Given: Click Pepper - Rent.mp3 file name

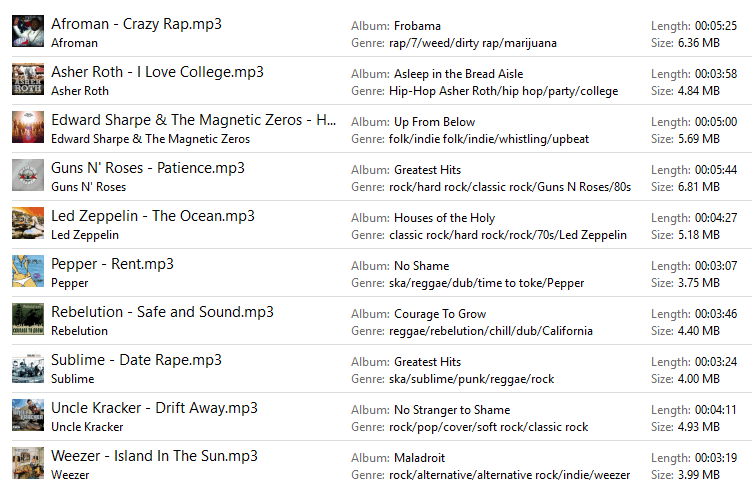Looking at the screenshot, I should (x=112, y=264).
